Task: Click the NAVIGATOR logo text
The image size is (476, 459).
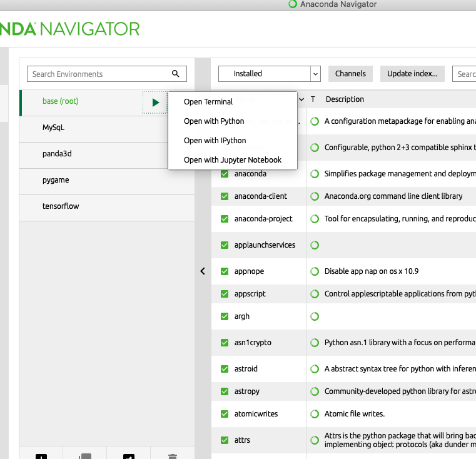Action: (90, 29)
